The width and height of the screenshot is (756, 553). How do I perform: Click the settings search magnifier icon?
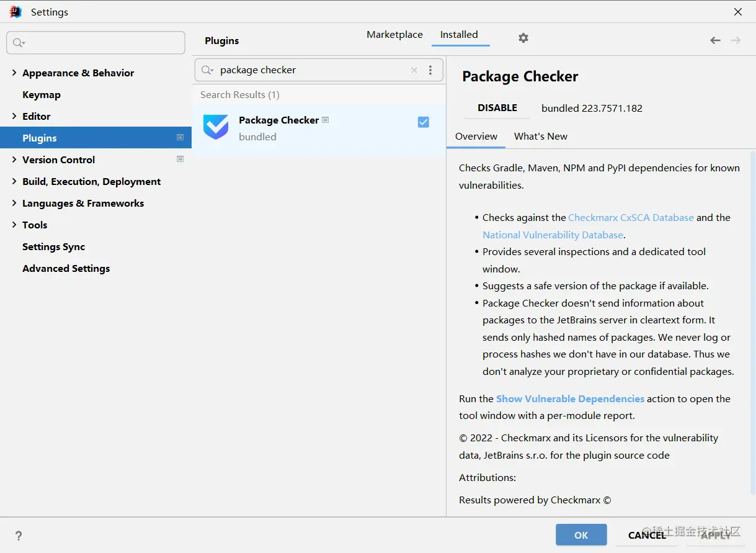[x=19, y=43]
